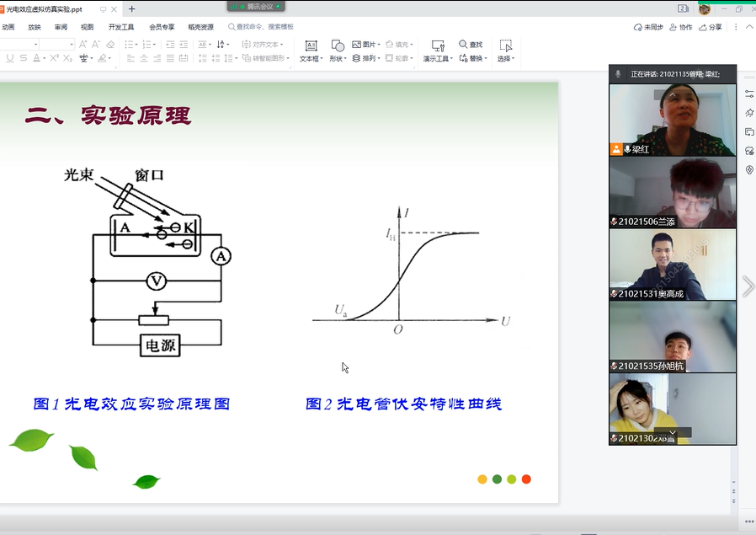
Task: Click the Select (选择) cursor icon
Action: click(x=505, y=46)
